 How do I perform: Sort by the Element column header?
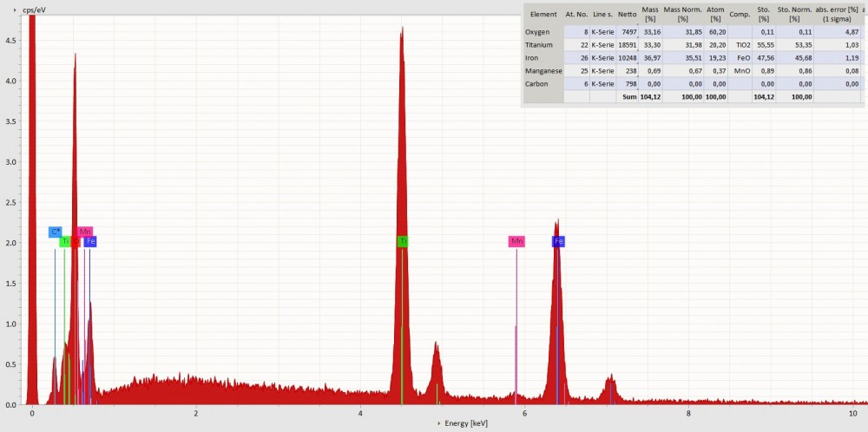pos(543,15)
